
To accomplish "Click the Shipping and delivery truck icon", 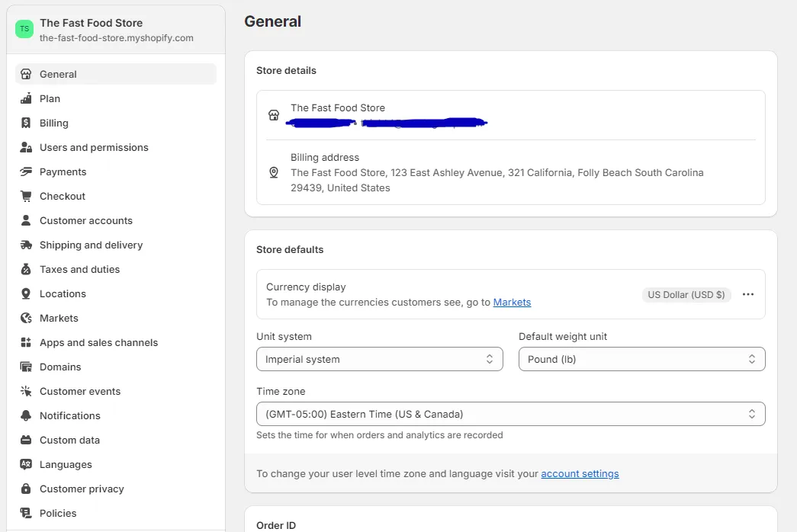I will click(26, 245).
